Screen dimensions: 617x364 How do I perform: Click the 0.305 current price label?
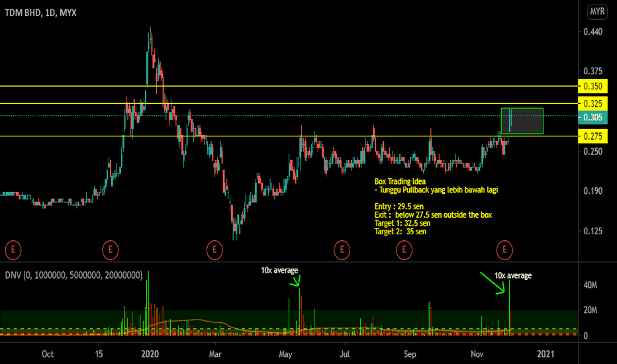(x=593, y=117)
